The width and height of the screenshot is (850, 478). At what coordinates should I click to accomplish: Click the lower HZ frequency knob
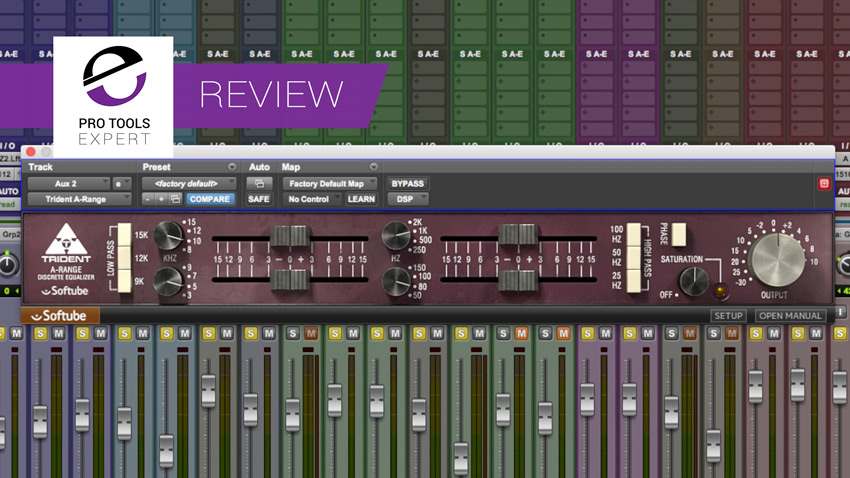coord(396,281)
